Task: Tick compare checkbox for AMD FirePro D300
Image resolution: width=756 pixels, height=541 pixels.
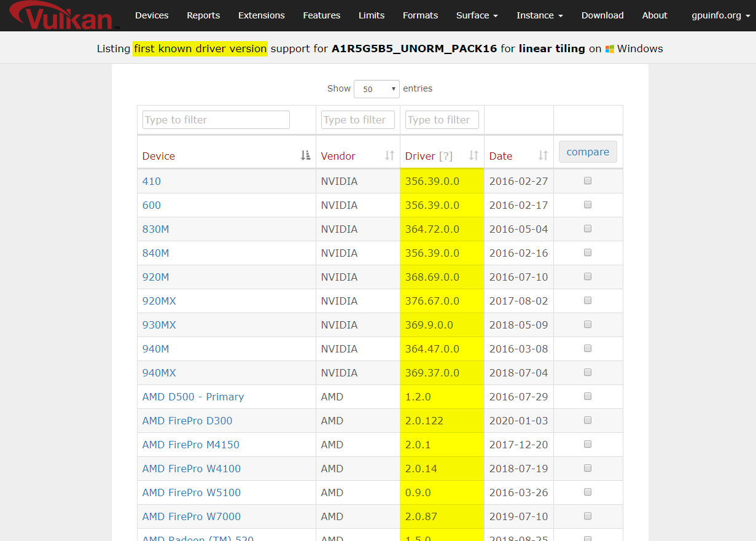Action: click(588, 420)
